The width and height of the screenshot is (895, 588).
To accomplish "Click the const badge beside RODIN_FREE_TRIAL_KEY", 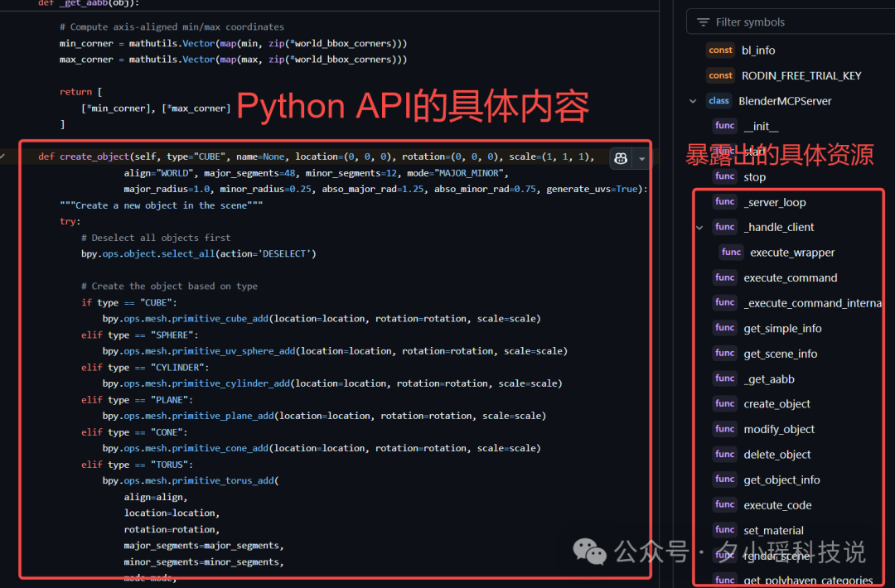I will (x=720, y=75).
